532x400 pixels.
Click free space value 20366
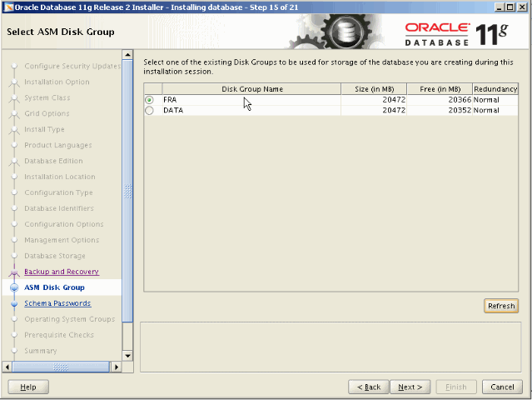click(x=460, y=100)
